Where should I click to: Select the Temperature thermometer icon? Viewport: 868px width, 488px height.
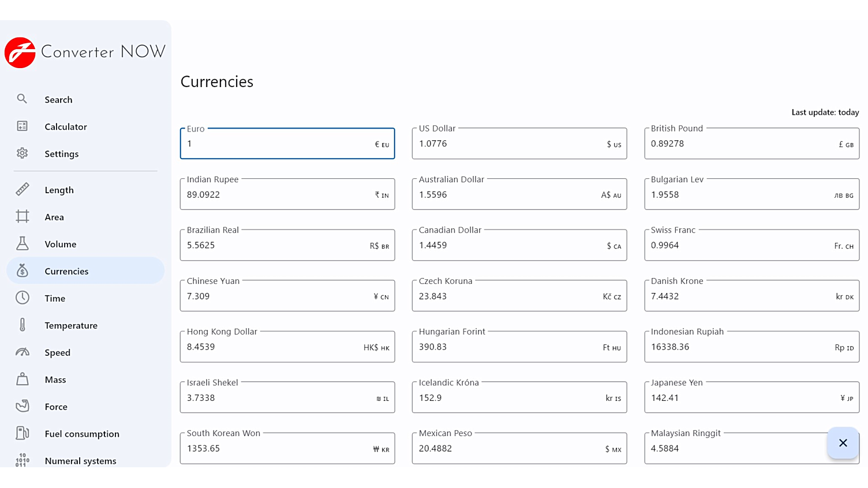[x=21, y=325]
